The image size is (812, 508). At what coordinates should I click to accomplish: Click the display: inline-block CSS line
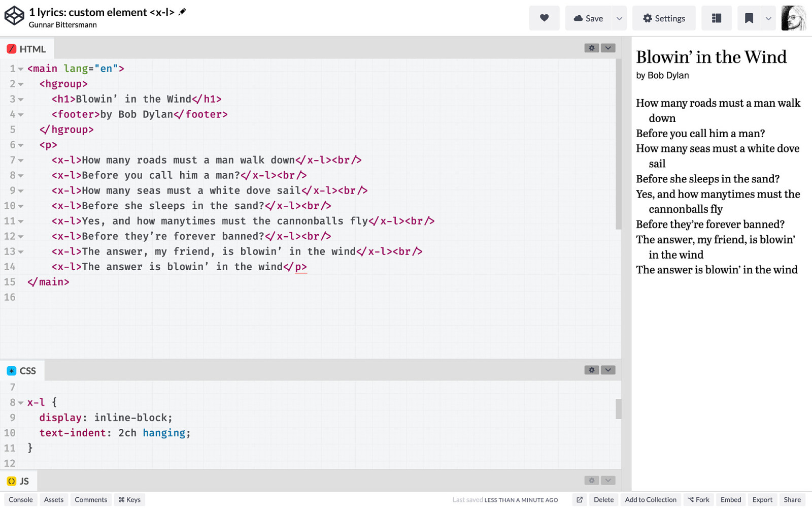(x=106, y=418)
